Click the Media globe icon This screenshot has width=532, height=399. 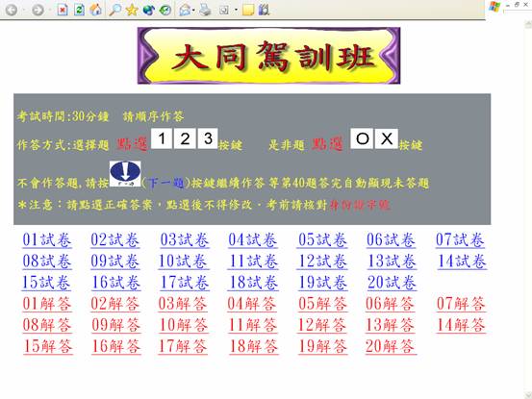pos(148,10)
